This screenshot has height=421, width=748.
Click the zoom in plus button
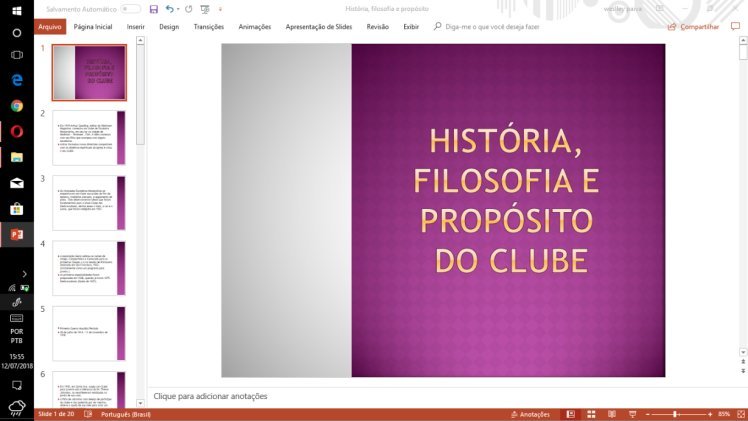coord(710,414)
